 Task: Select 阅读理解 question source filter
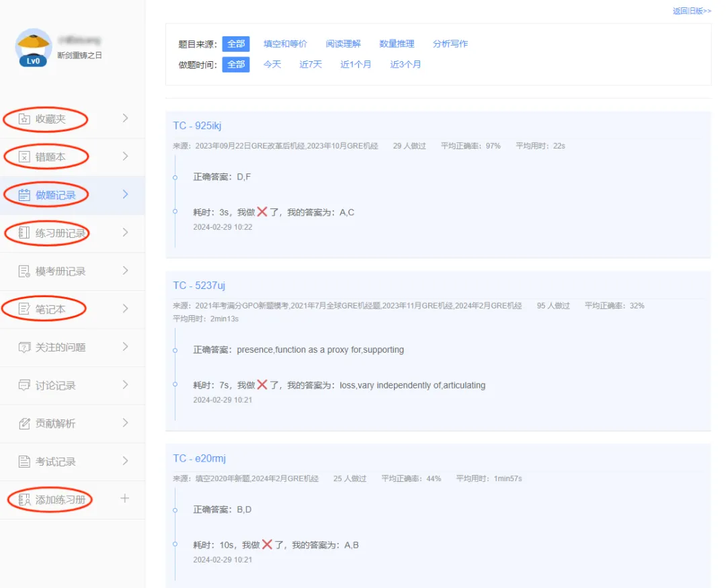[x=343, y=44]
